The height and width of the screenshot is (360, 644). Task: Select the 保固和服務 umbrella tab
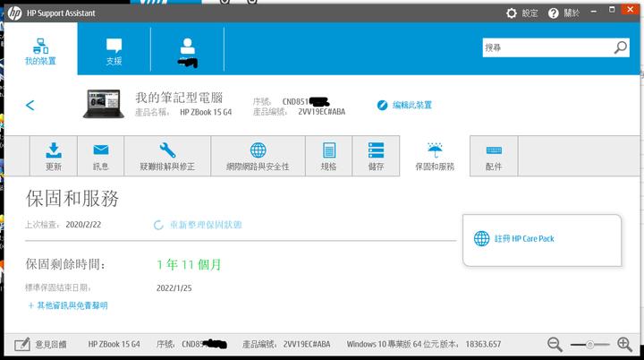(435, 156)
